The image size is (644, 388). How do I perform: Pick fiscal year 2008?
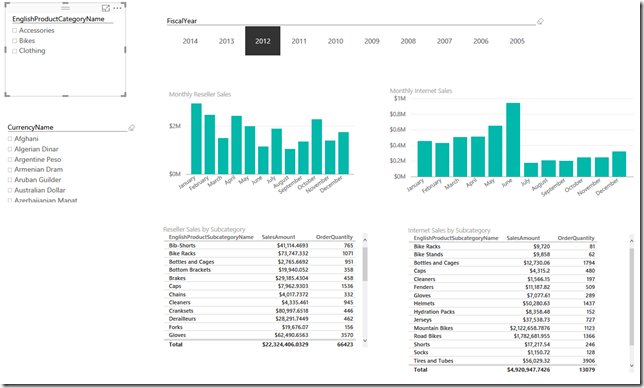pos(408,41)
